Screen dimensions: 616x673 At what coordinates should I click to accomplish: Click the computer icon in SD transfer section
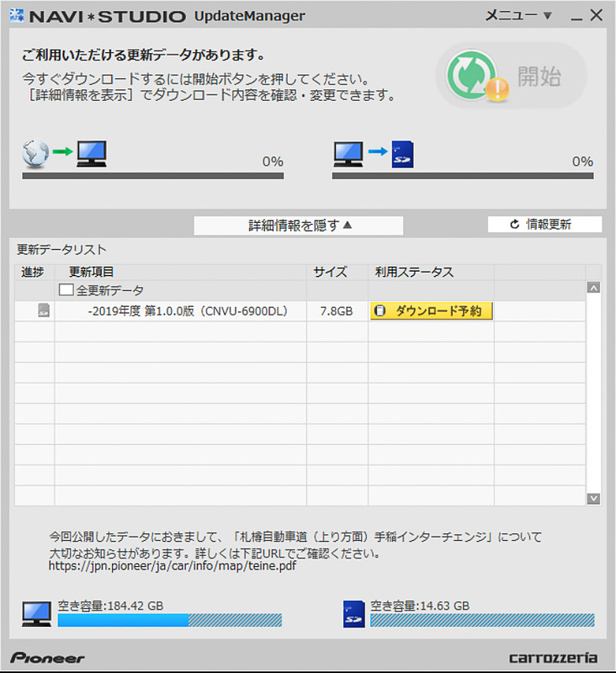(348, 154)
